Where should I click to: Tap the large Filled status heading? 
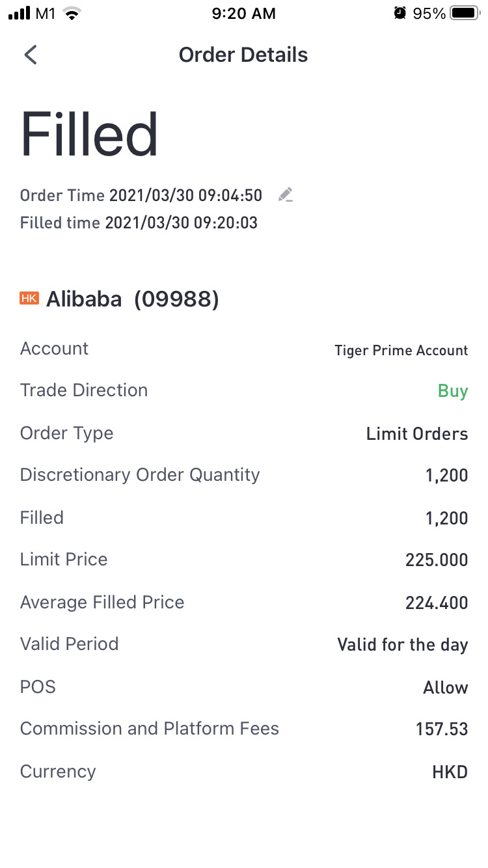[x=89, y=135]
